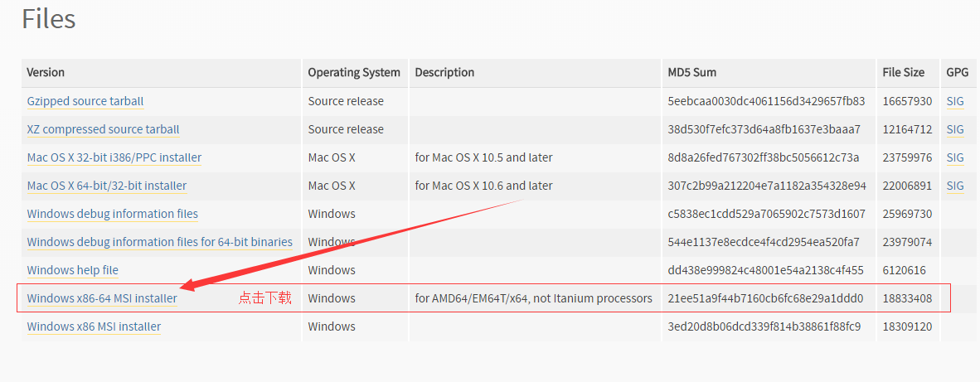Download the Windows help file
The image size is (980, 382).
tap(72, 269)
